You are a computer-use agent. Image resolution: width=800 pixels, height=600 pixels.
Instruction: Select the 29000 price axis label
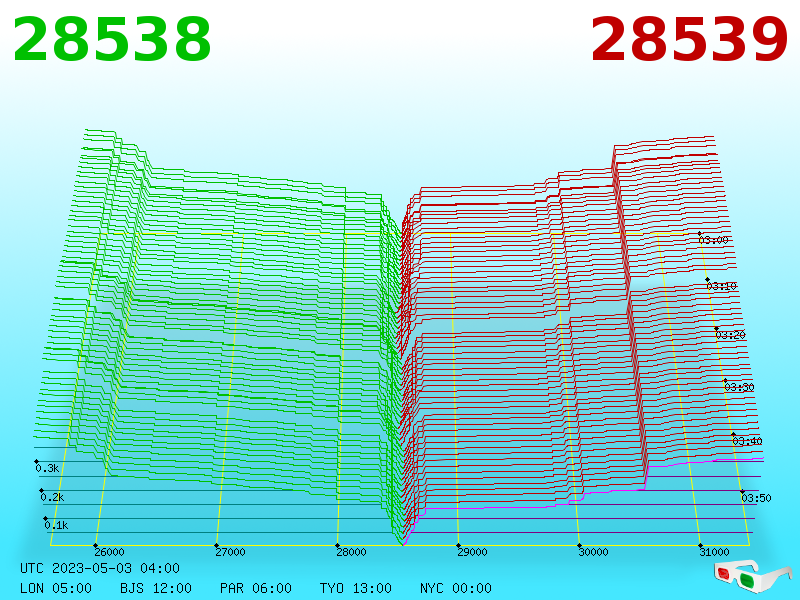pyautogui.click(x=472, y=552)
